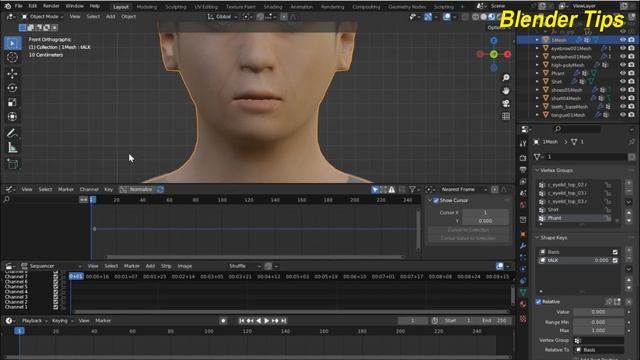Open the Strip menu in Sequencer
Viewport: 640px width, 360px height.
(x=166, y=266)
